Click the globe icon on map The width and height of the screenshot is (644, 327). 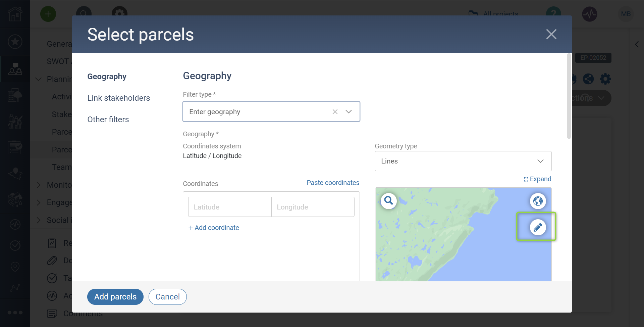tap(538, 201)
